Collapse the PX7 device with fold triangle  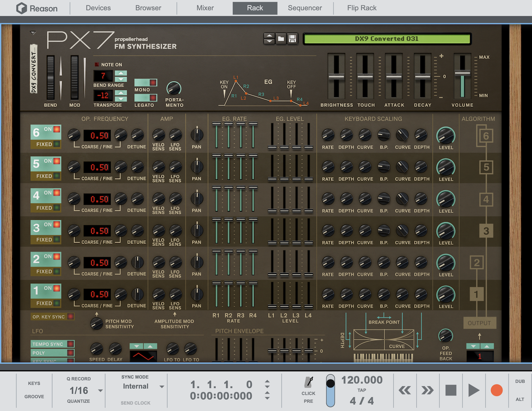pos(33,32)
